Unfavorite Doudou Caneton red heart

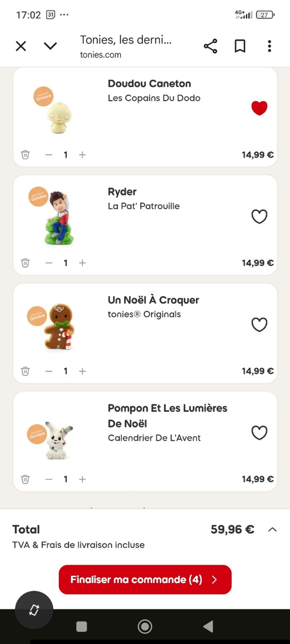(x=259, y=108)
